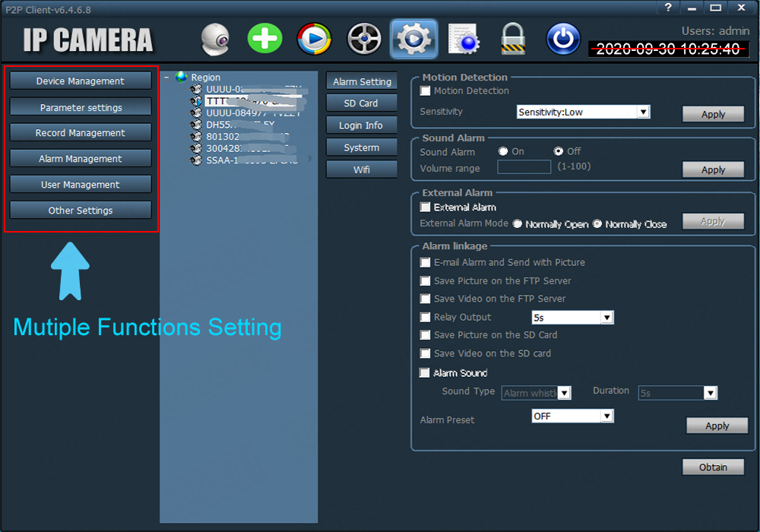Screen dimensions: 760x532
Task: Open the log document icon
Action: [x=462, y=38]
